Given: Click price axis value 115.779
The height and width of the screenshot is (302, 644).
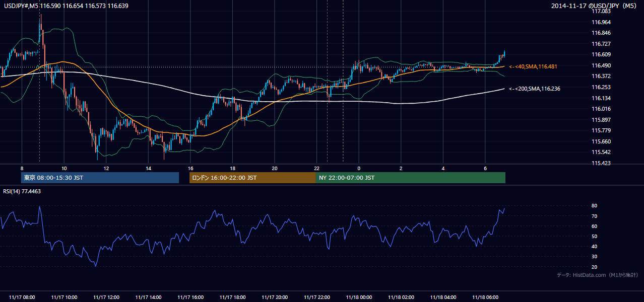Looking at the screenshot, I should click(601, 131).
